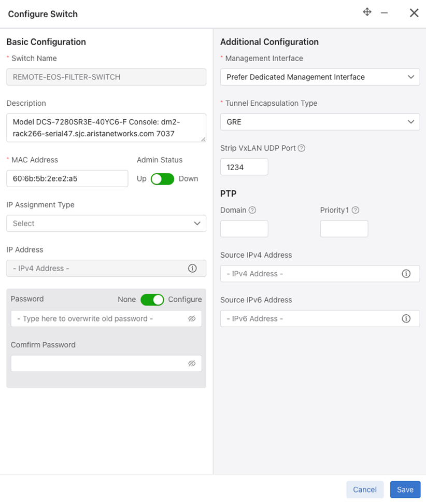Click help icon beside PTP Domain label

252,210
